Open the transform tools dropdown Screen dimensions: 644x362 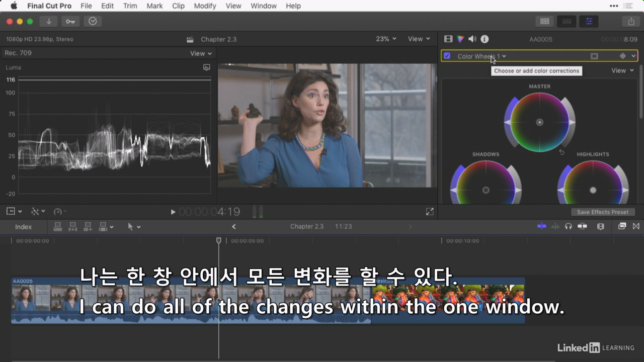(x=14, y=212)
